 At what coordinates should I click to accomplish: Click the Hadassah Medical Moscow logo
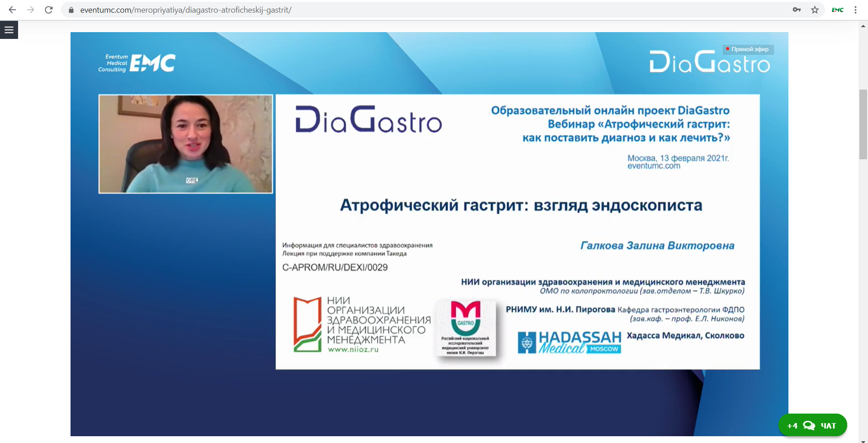click(x=570, y=342)
